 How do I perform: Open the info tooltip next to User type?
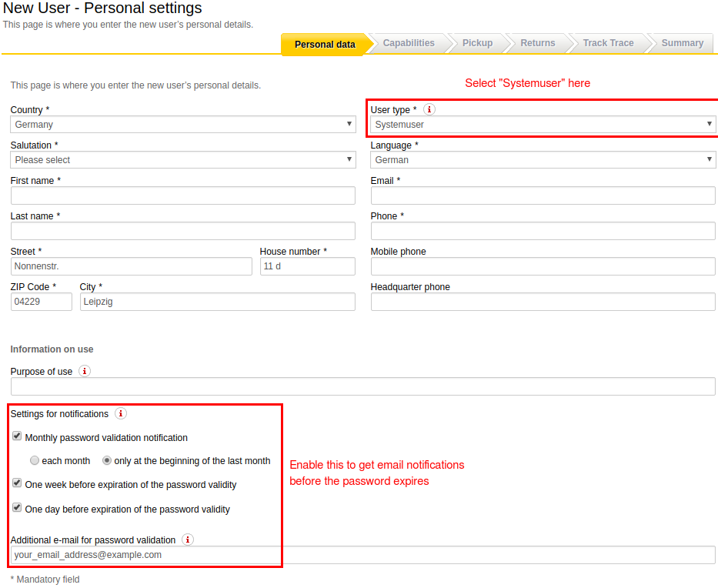429,109
